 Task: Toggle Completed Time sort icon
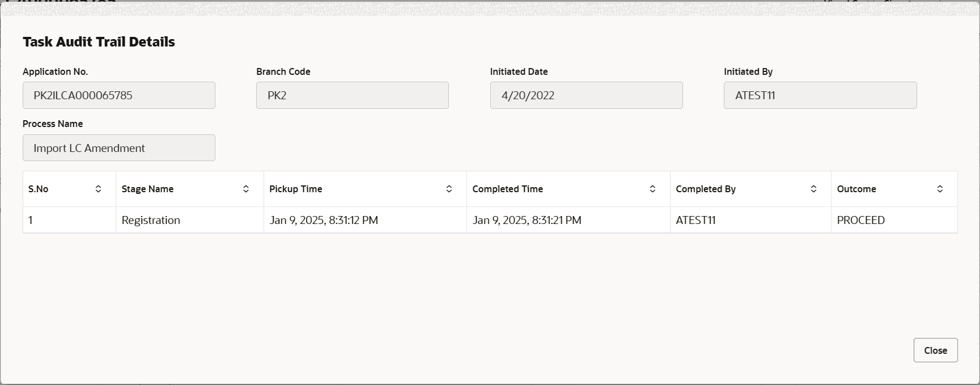pos(652,189)
